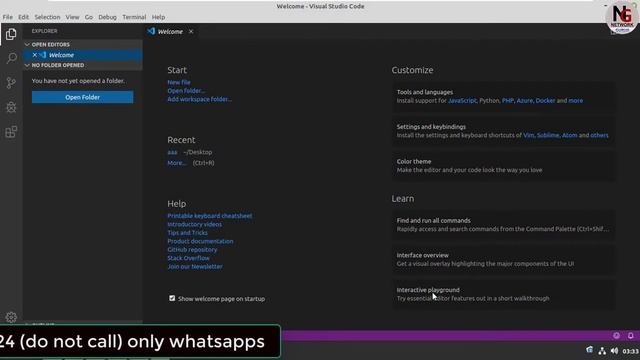Click the volume icon in system tray
Image resolution: width=640 pixels, height=360 pixels.
[614, 351]
